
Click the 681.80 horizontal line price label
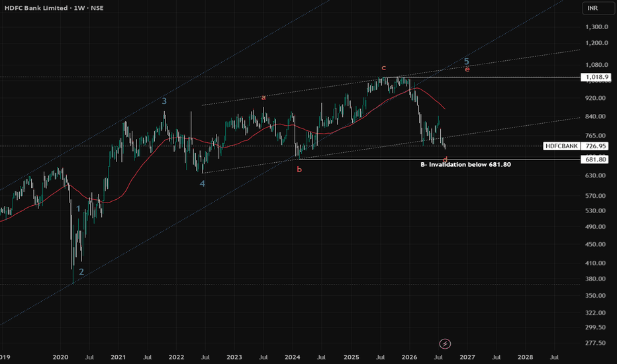pyautogui.click(x=595, y=159)
